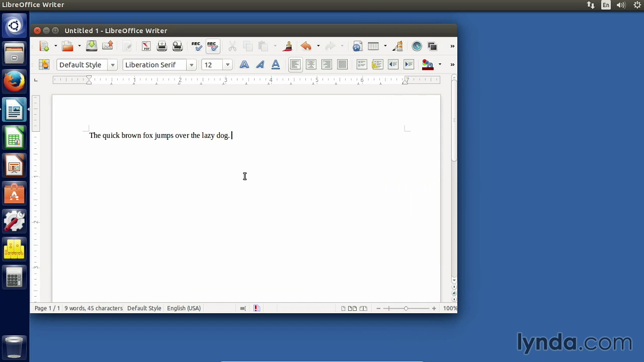The height and width of the screenshot is (362, 644).
Task: Open Styles and Formatting icon
Action: coord(44,64)
